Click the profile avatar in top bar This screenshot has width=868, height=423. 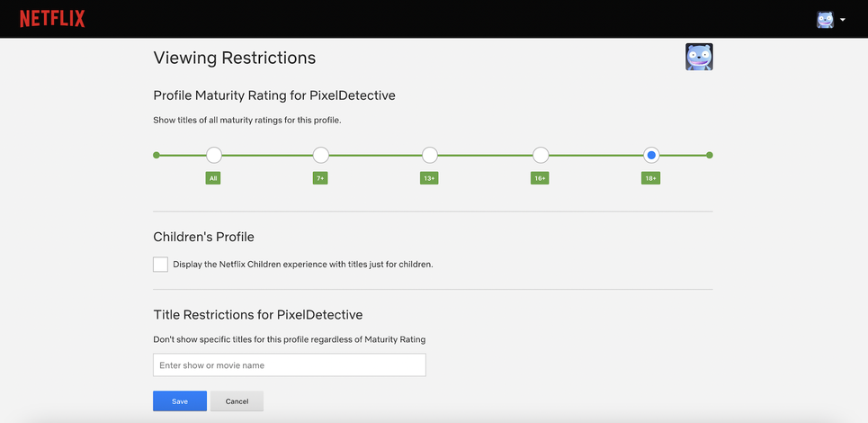825,20
